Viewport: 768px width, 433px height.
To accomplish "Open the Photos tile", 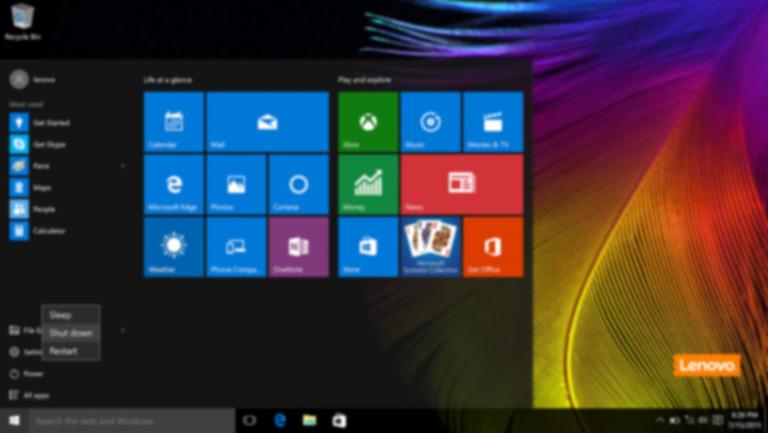I will pyautogui.click(x=236, y=184).
